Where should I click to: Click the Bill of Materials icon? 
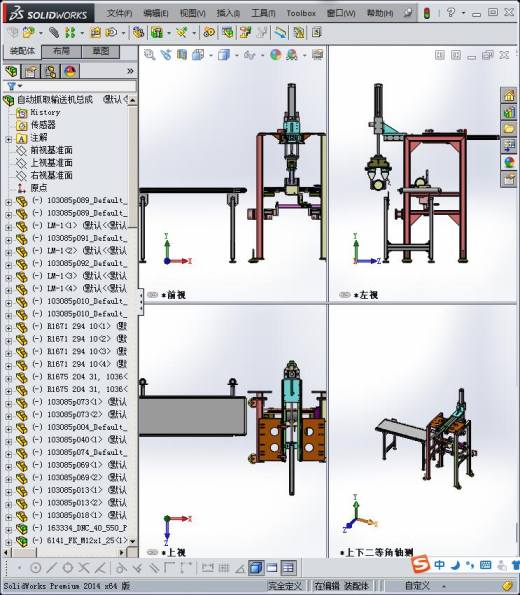click(x=228, y=33)
